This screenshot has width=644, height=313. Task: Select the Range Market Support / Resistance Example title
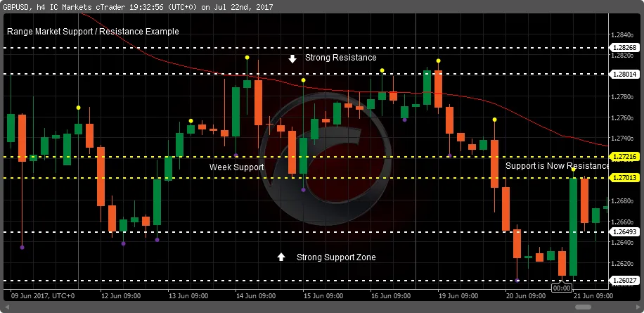point(93,32)
